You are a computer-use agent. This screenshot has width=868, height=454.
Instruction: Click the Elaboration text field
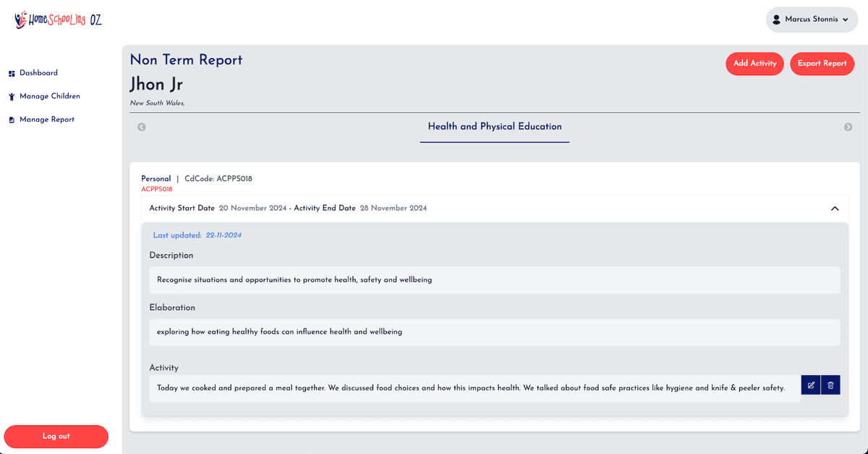click(495, 332)
